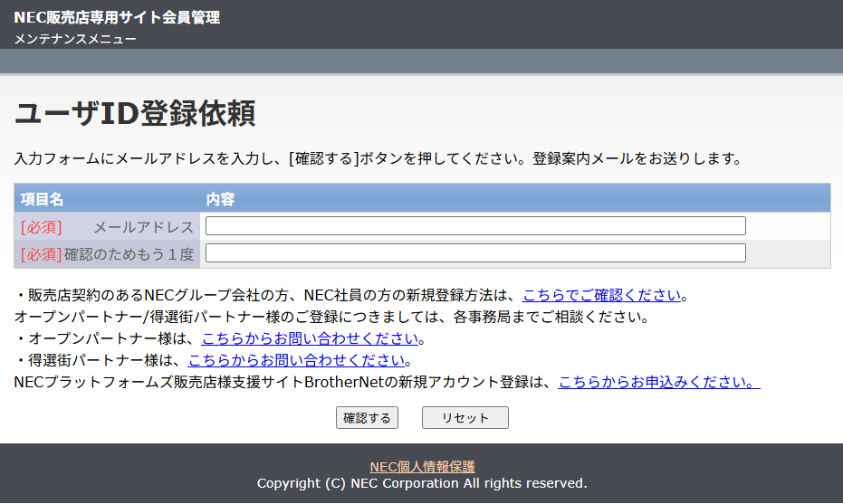The height and width of the screenshot is (504, 843).
Task: Click the メールアドレス input field
Action: [x=475, y=226]
